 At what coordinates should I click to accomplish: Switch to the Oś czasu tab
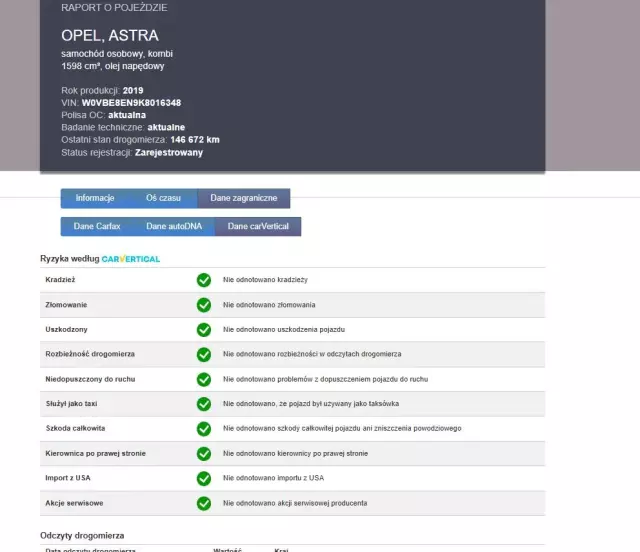(163, 198)
